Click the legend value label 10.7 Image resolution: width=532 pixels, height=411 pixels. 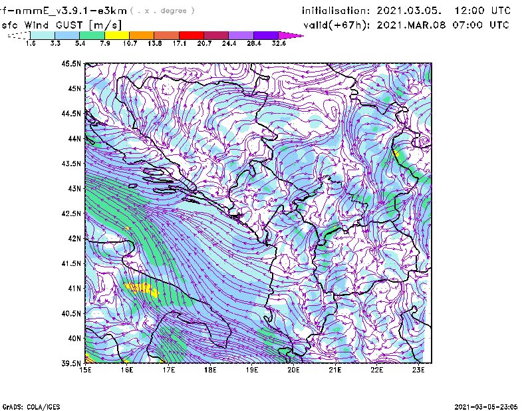pyautogui.click(x=130, y=43)
